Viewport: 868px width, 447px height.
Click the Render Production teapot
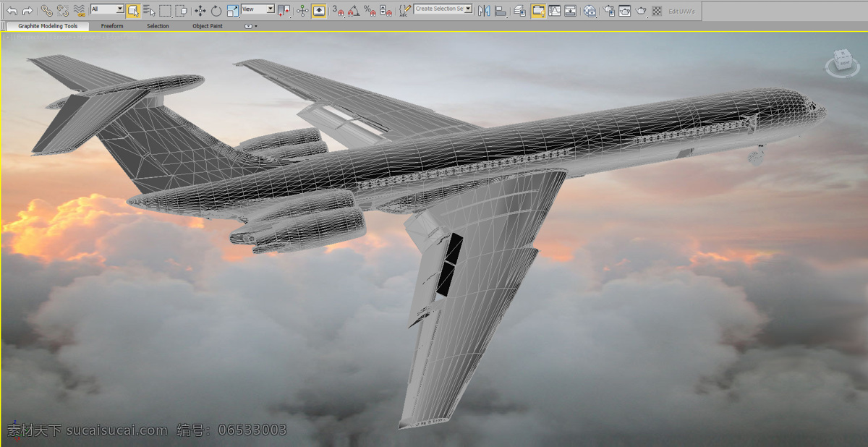pyautogui.click(x=641, y=11)
